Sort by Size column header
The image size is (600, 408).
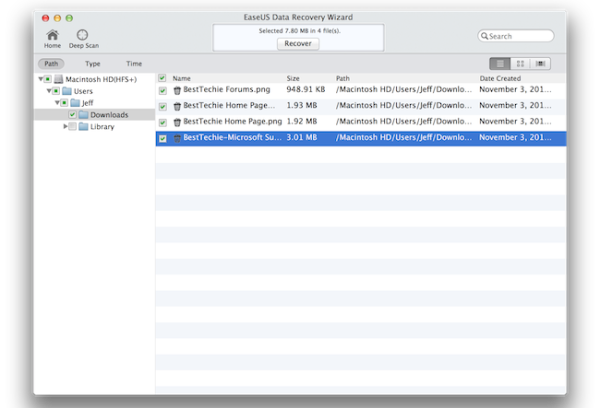[293, 78]
